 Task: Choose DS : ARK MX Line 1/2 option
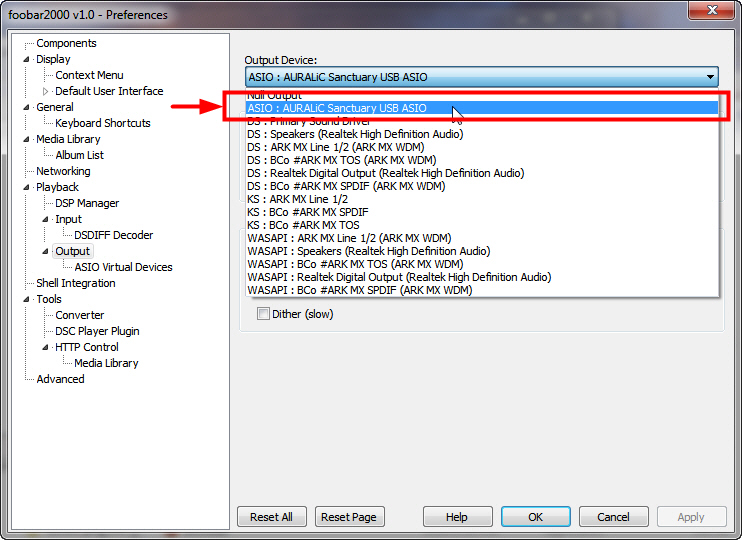click(x=482, y=147)
